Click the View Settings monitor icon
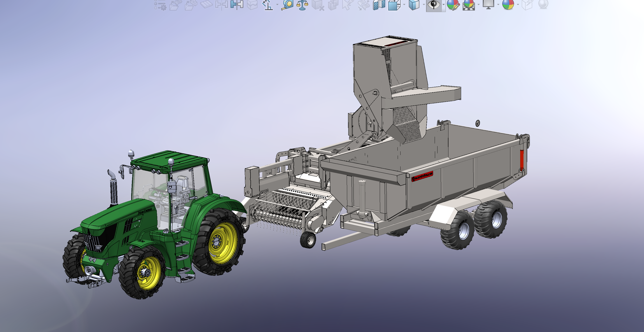Viewport: 644px width, 332px height. point(488,4)
